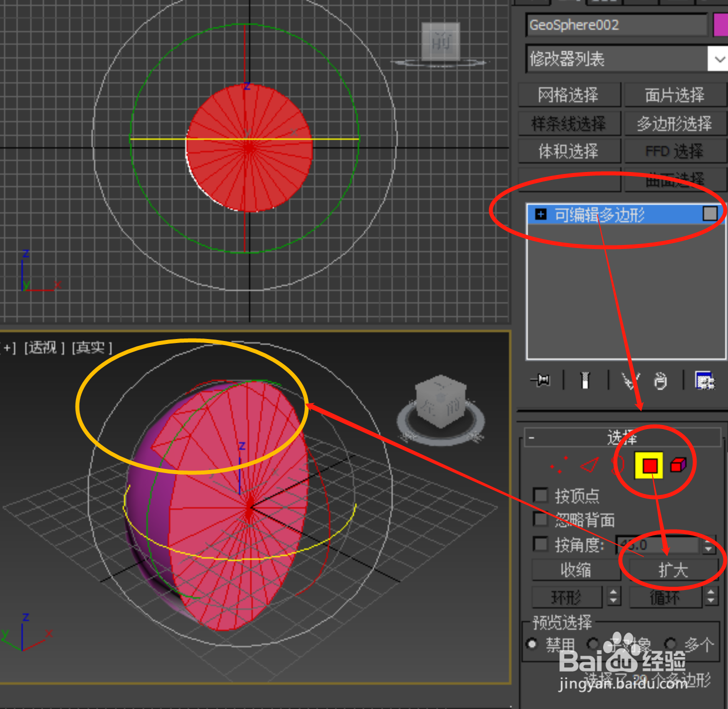This screenshot has width=728, height=709.
Task: Select the Edge sub-object triangle icon
Action: pyautogui.click(x=590, y=465)
